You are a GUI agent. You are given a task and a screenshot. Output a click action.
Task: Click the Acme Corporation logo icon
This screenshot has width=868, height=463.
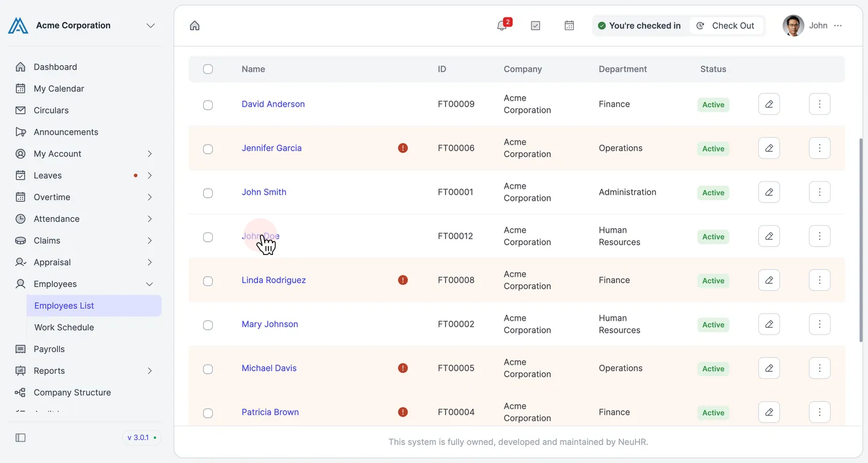(x=18, y=25)
